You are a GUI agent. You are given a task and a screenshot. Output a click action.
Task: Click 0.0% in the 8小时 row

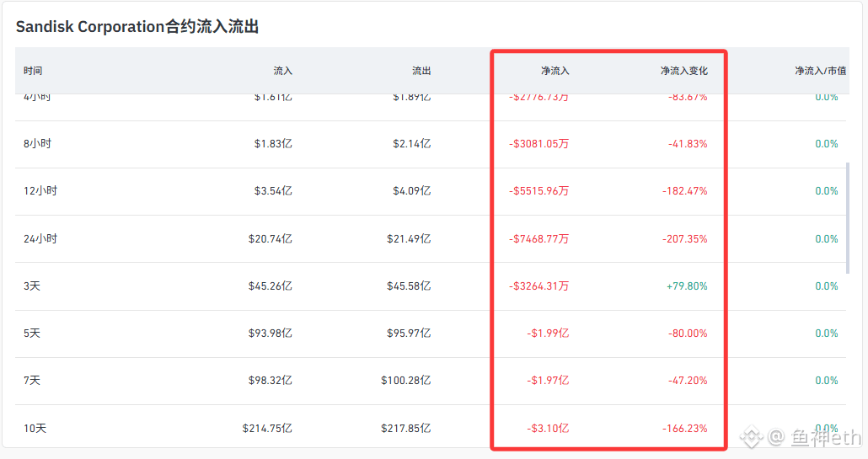point(827,144)
